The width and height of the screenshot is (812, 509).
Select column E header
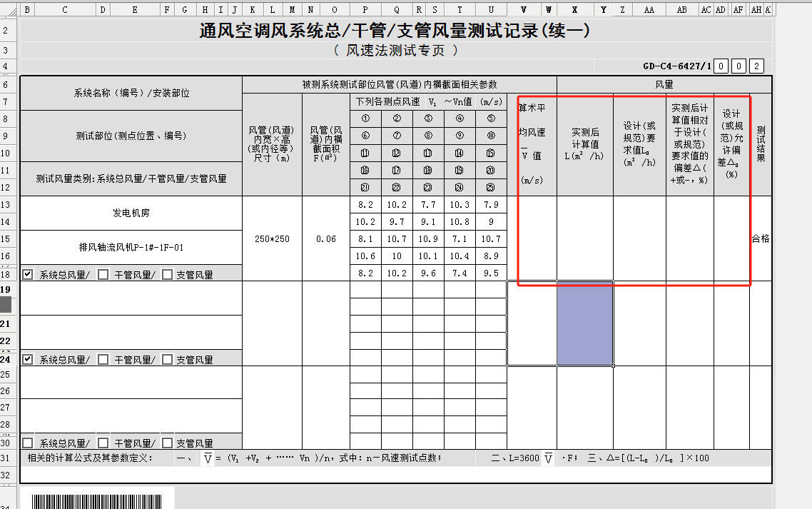[135, 9]
